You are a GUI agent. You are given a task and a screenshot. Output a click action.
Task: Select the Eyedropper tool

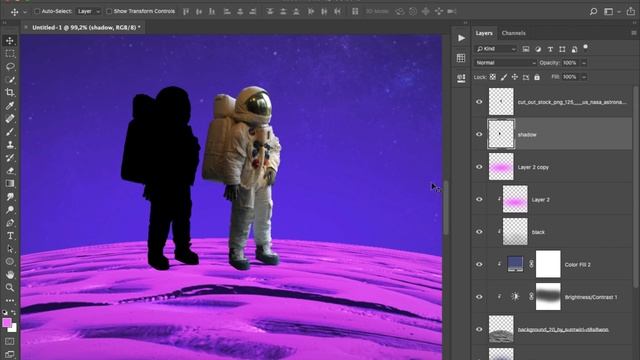pos(10,106)
